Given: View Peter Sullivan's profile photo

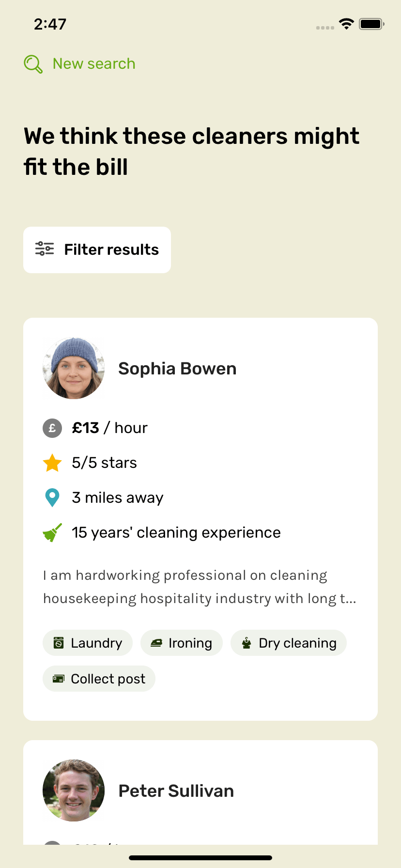Looking at the screenshot, I should pyautogui.click(x=74, y=790).
